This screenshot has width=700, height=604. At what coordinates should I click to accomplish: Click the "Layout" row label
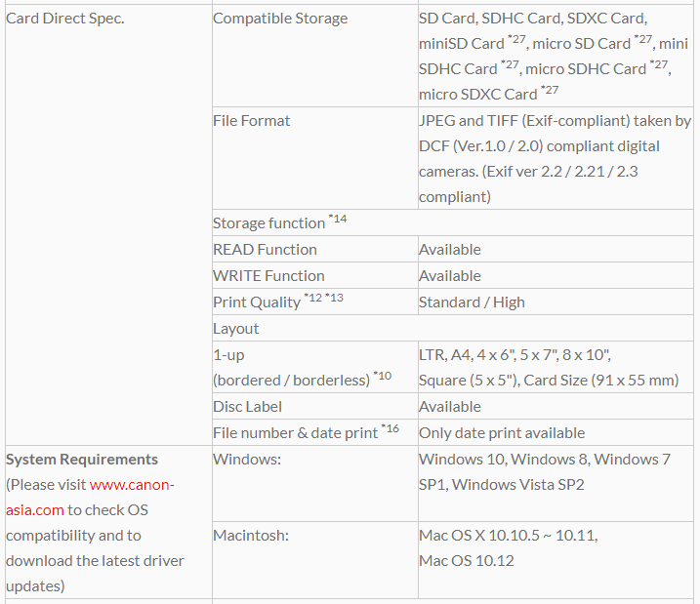tap(236, 329)
